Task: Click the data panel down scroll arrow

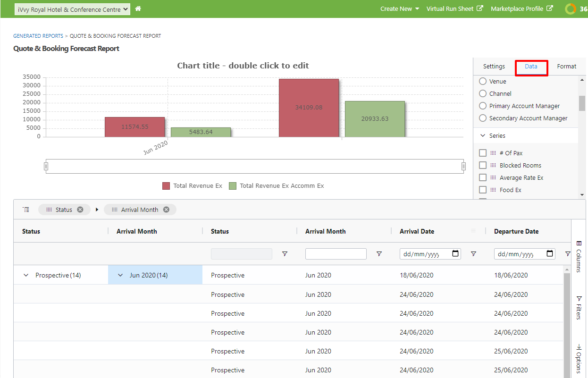Action: point(582,194)
